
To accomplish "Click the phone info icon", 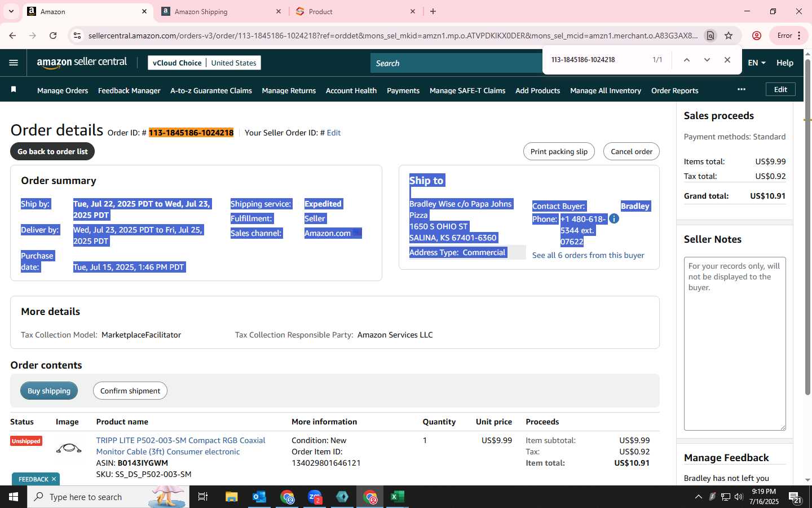I will coord(614,218).
